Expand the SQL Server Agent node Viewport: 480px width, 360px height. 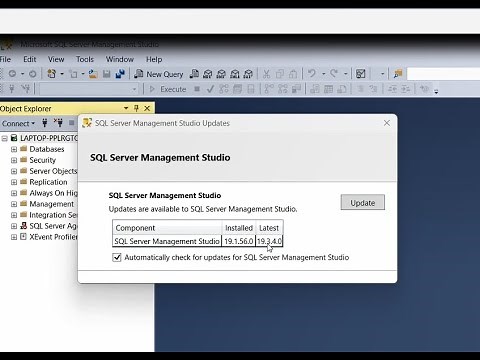[x=14, y=226]
